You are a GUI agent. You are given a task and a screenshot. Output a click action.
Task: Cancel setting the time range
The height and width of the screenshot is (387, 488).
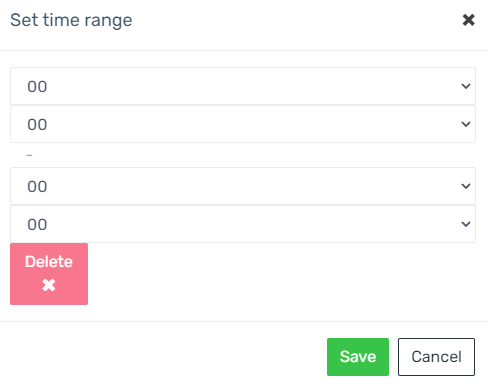point(436,357)
